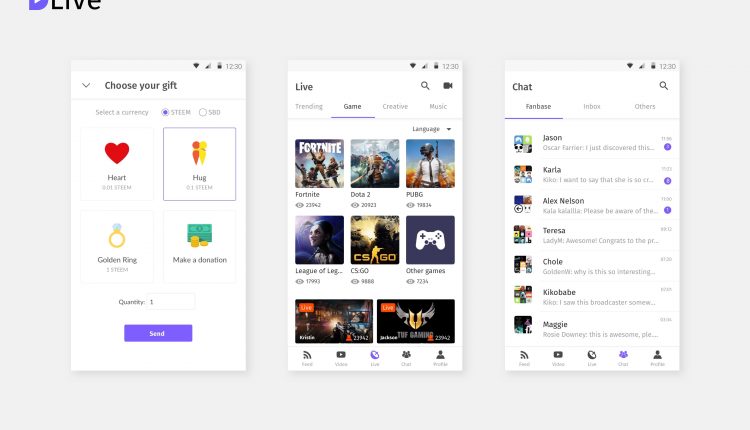Open the Kikobabe chat conversation
The width and height of the screenshot is (750, 430).
592,297
